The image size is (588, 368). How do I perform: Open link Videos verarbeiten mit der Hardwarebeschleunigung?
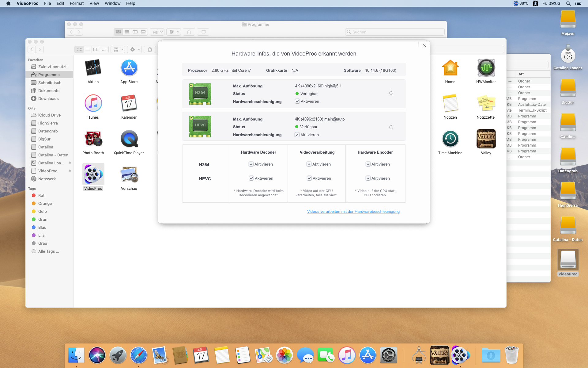tap(353, 212)
